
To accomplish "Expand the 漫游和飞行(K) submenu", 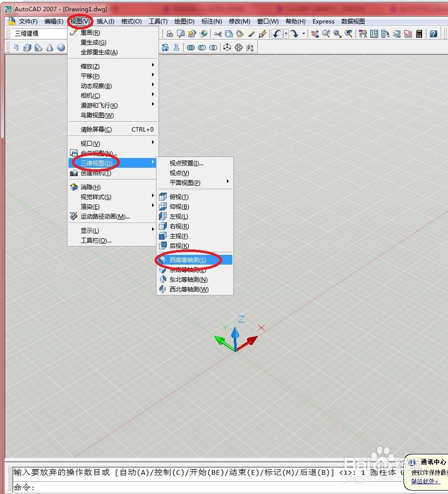I will [x=112, y=105].
